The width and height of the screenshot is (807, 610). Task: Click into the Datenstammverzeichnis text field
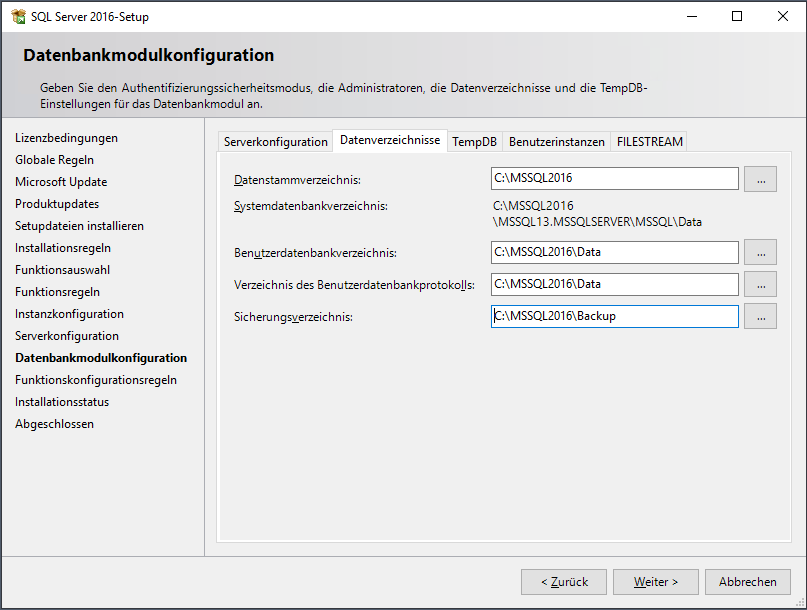pyautogui.click(x=614, y=179)
